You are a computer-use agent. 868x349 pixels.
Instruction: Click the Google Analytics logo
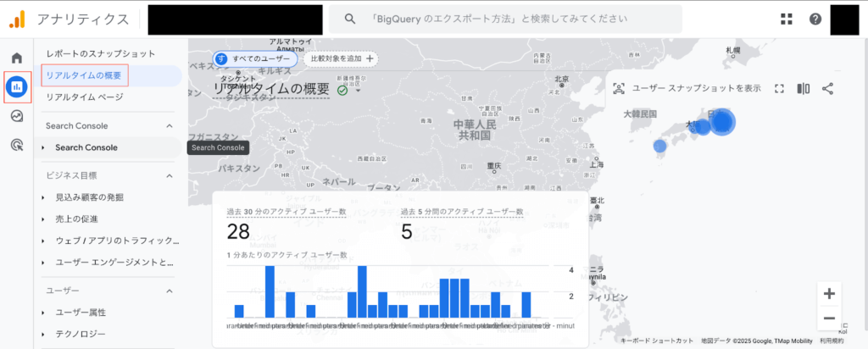point(17,19)
